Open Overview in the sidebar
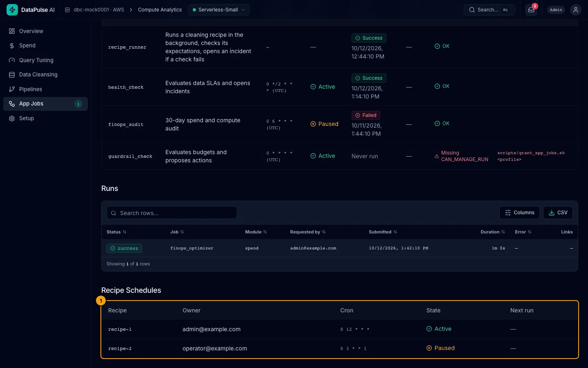This screenshot has height=368, width=588. click(x=45, y=31)
